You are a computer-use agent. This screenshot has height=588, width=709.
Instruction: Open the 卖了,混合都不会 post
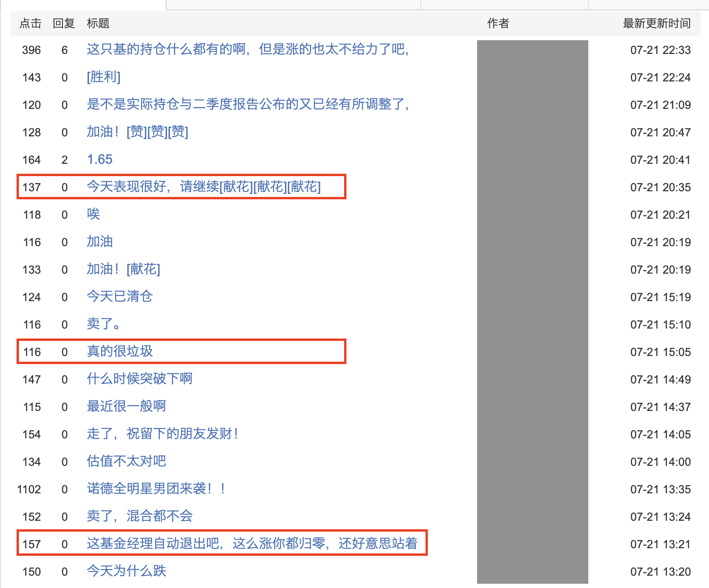point(140,516)
